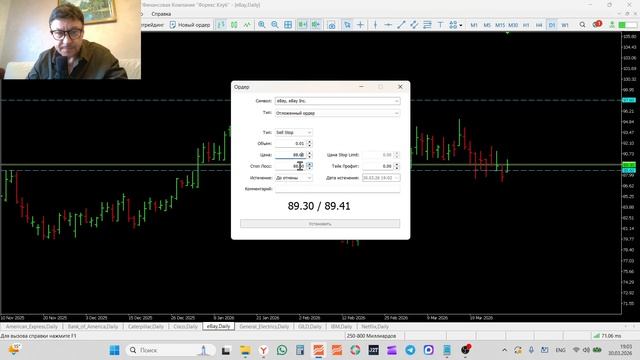Switch to M15 timeframe

[x=500, y=25]
